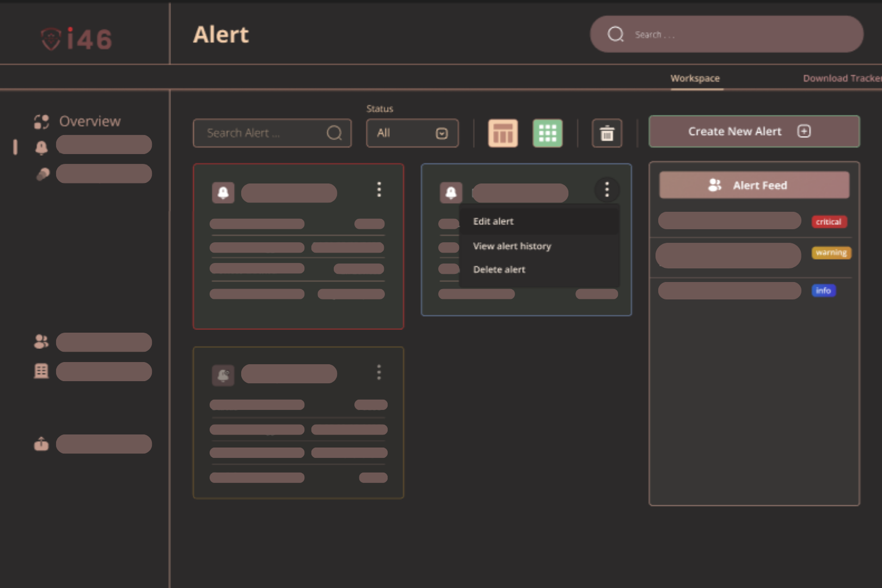Close kebab menu on blue-bordered alert card
882x588 pixels.
click(x=607, y=189)
